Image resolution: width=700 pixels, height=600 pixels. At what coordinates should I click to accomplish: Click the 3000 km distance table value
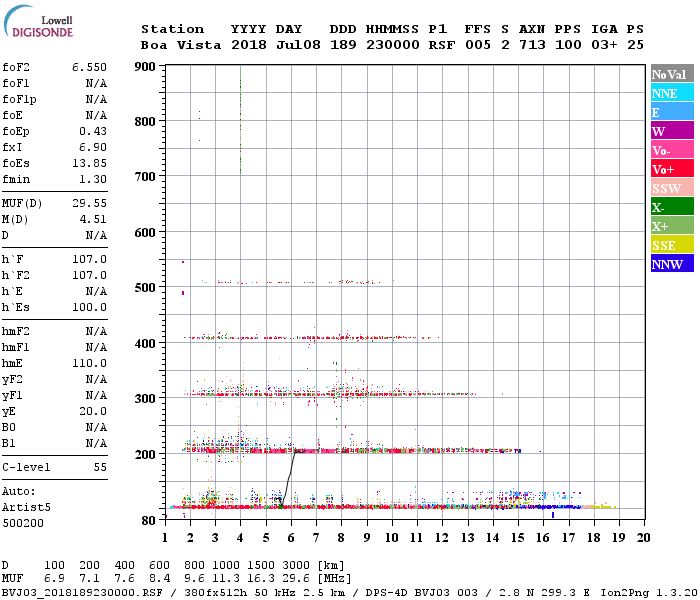[x=296, y=566]
